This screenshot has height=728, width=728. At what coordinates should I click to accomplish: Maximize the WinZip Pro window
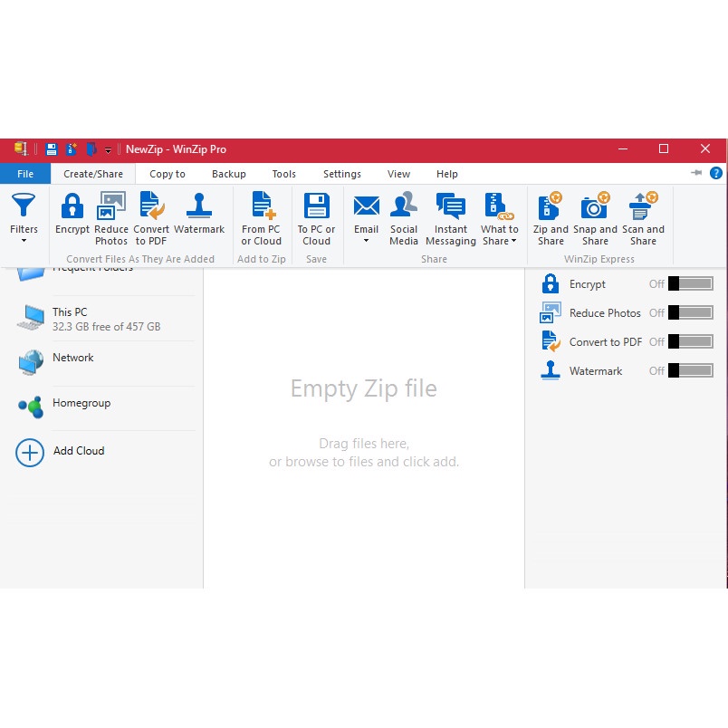[x=664, y=149]
